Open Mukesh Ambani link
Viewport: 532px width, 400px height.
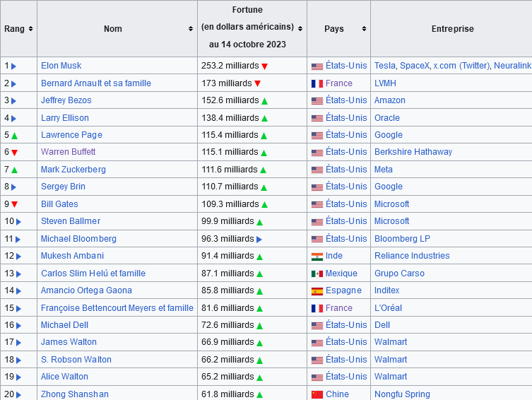[72, 256]
